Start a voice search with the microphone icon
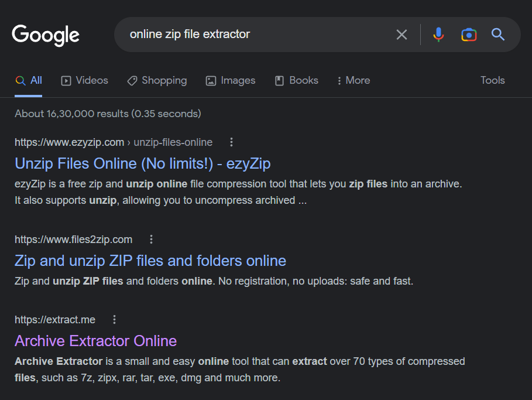 click(x=438, y=35)
